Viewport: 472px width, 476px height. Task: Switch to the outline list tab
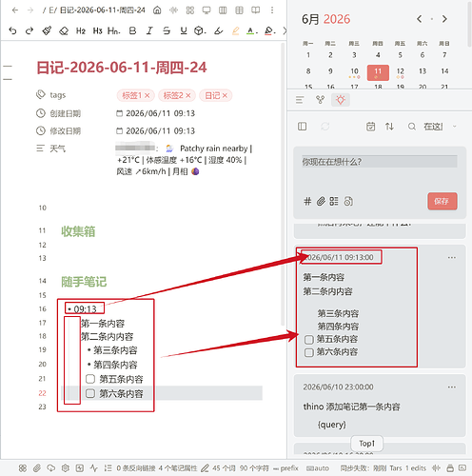coord(300,100)
